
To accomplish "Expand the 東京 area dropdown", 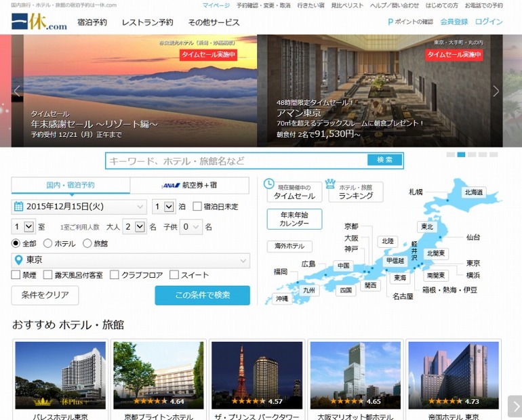I will tap(130, 260).
